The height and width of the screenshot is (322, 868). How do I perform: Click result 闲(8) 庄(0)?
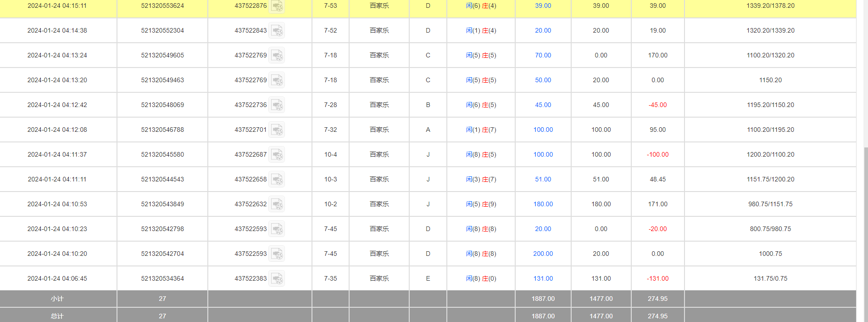[x=481, y=278]
